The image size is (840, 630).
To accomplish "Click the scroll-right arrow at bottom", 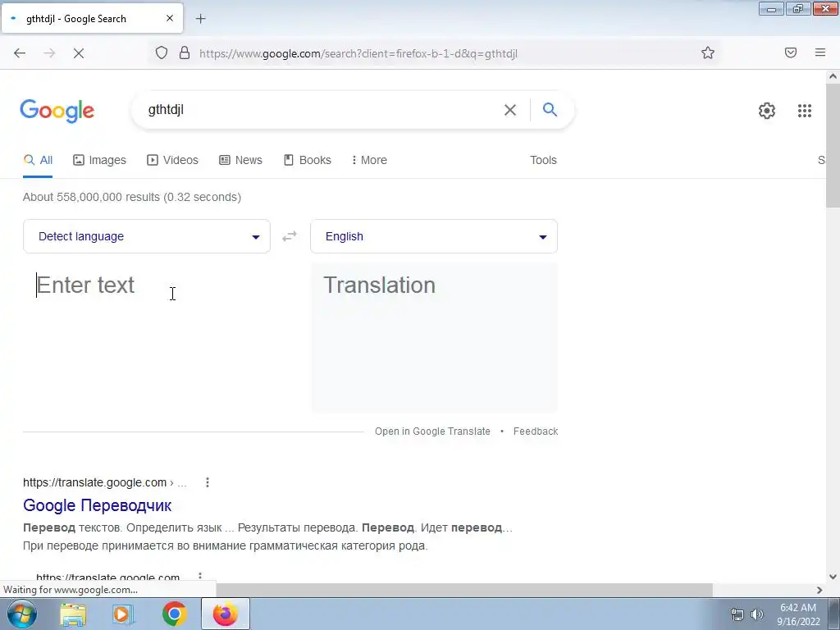I will (x=819, y=590).
